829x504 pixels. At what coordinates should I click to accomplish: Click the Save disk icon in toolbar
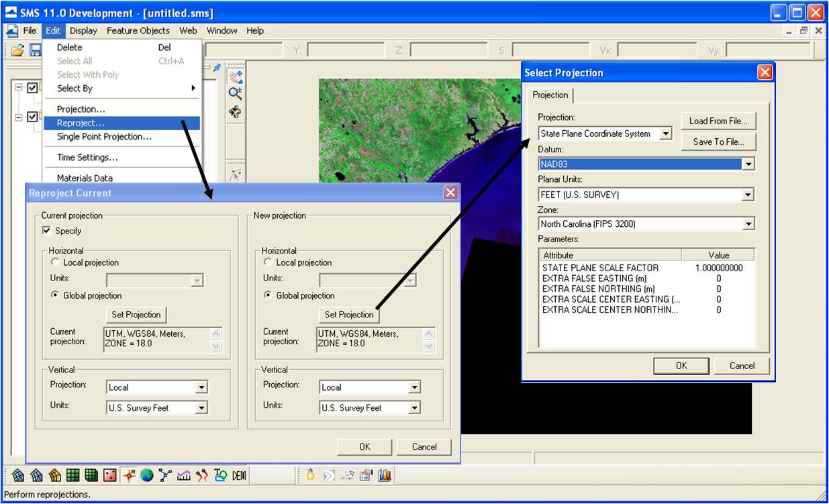tap(34, 50)
